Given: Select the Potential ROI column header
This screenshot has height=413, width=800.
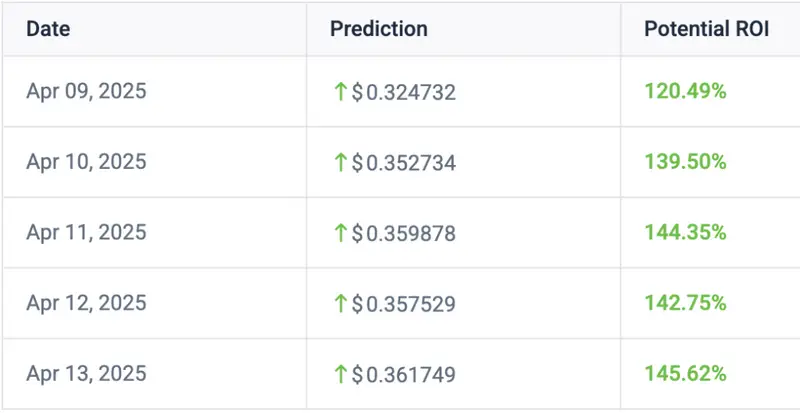Looking at the screenshot, I should (x=706, y=29).
